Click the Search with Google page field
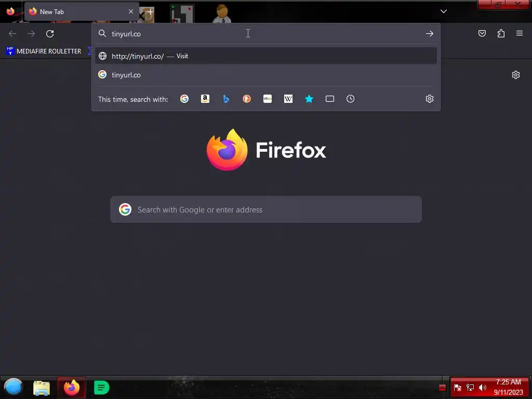This screenshot has height=399, width=532. click(x=266, y=209)
